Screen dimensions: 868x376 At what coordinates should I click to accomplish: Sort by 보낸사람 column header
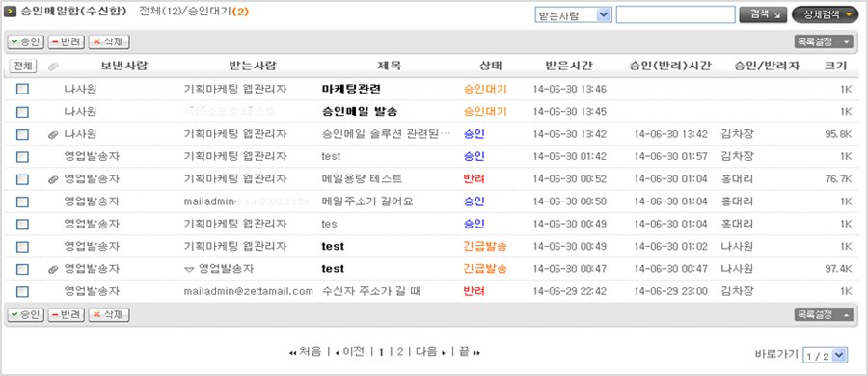click(x=124, y=66)
